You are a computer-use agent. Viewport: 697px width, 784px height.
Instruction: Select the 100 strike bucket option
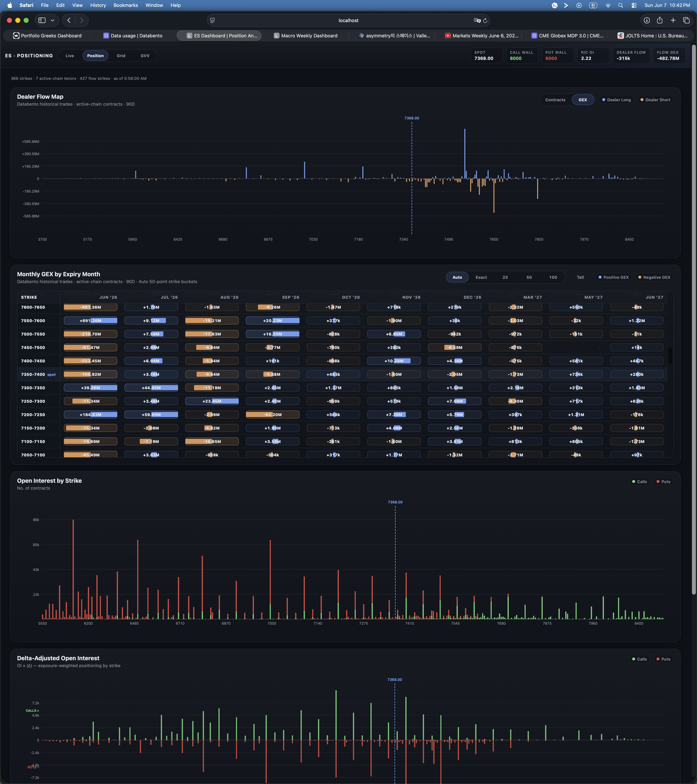pyautogui.click(x=553, y=277)
